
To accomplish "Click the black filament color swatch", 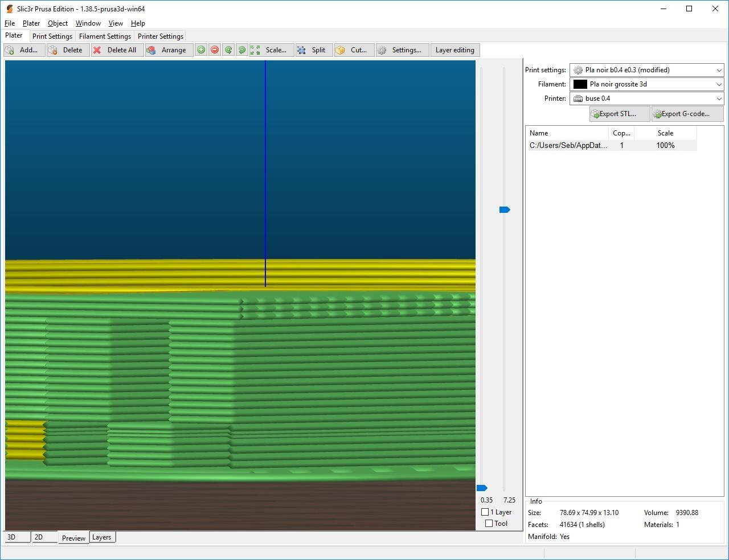I will click(x=580, y=84).
